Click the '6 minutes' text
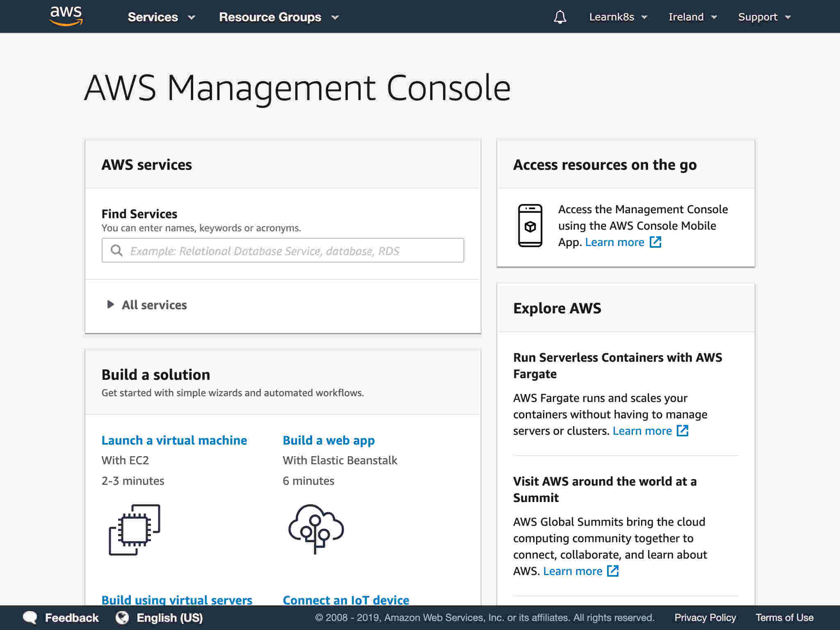 tap(308, 481)
